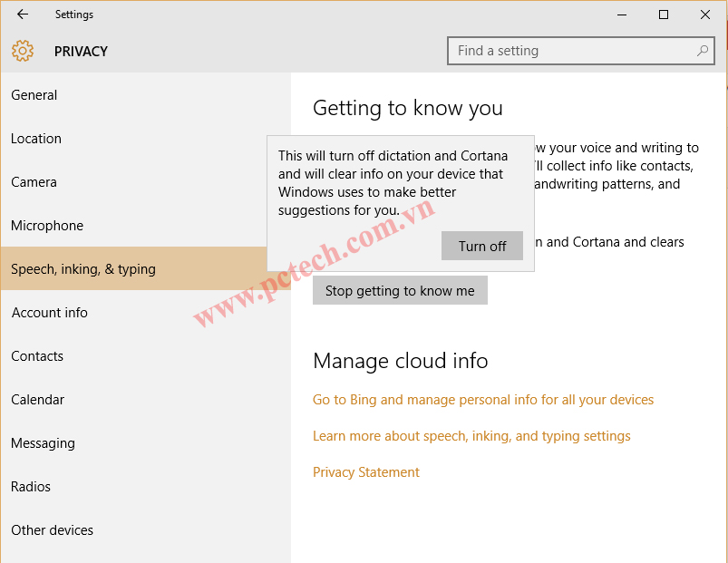Click the PRIVACY settings gear icon
Viewport: 728px width, 563px height.
pyautogui.click(x=22, y=51)
